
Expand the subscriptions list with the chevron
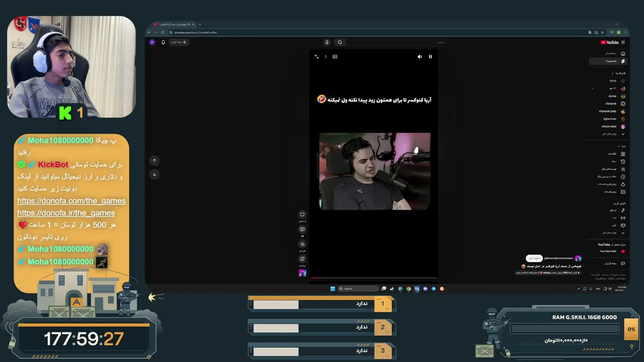[623, 134]
